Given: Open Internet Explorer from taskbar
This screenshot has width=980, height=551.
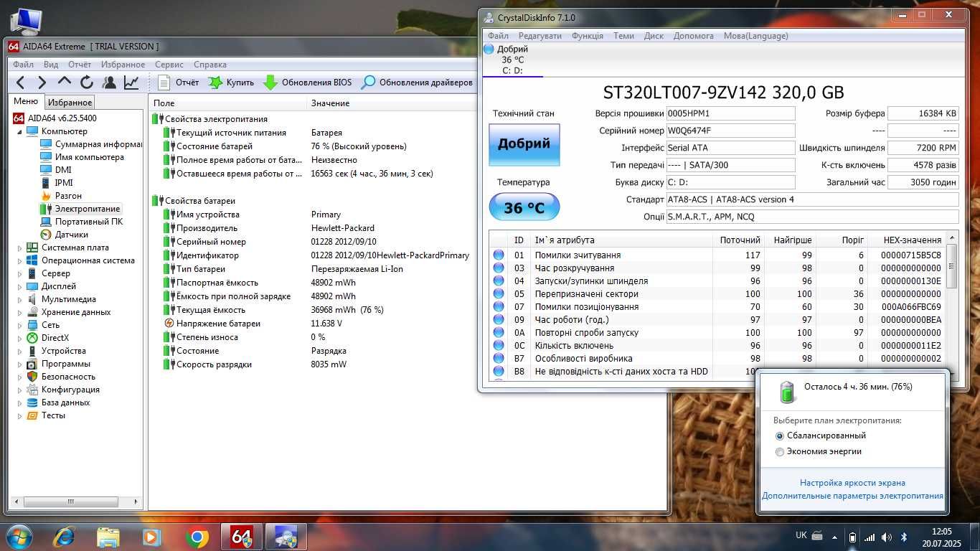Looking at the screenshot, I should 64,537.
